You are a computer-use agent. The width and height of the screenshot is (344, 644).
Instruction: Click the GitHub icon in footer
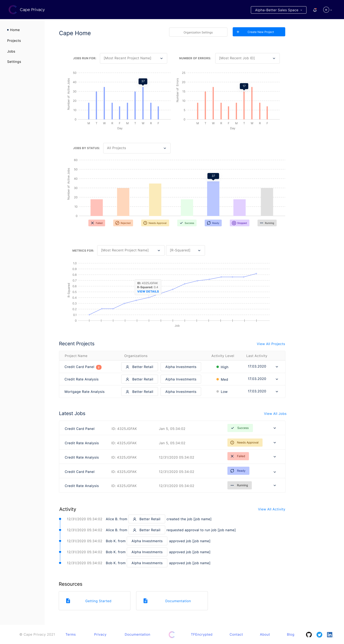309,635
